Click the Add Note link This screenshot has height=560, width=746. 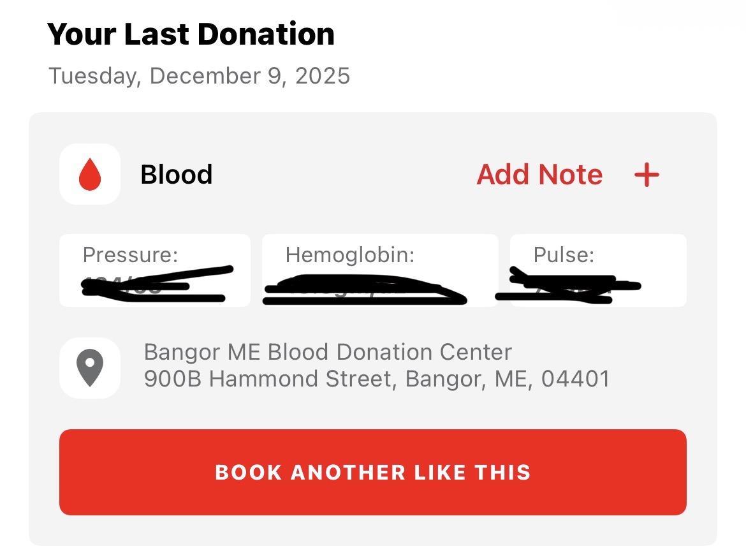tap(539, 175)
